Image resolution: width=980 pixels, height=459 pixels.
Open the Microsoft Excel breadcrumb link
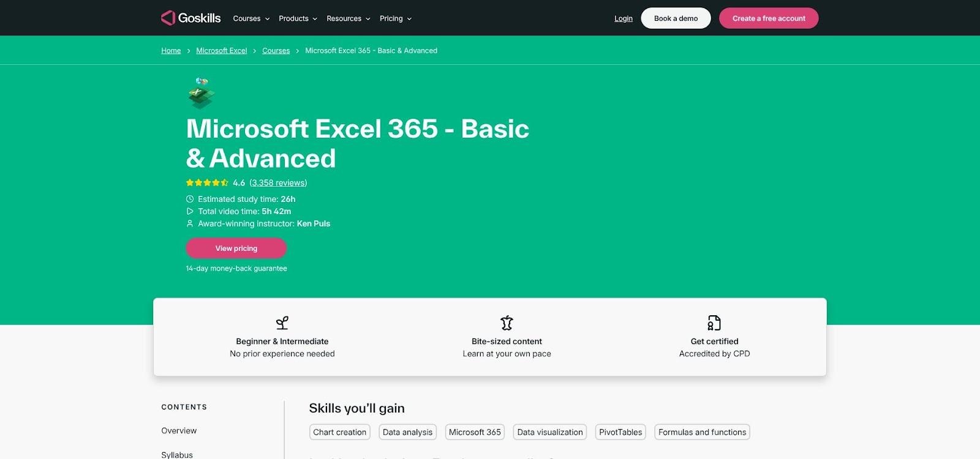222,51
